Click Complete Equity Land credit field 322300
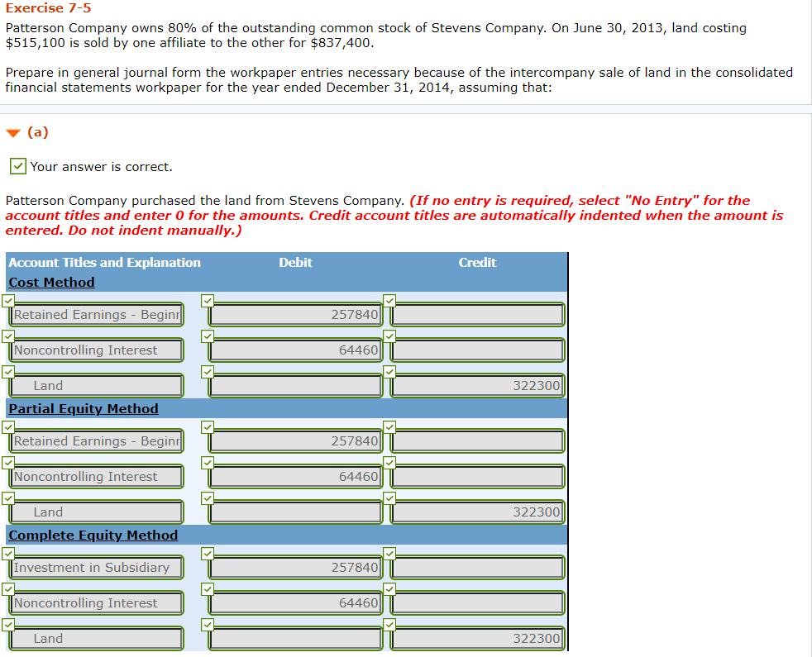The height and width of the screenshot is (657, 812). (477, 638)
